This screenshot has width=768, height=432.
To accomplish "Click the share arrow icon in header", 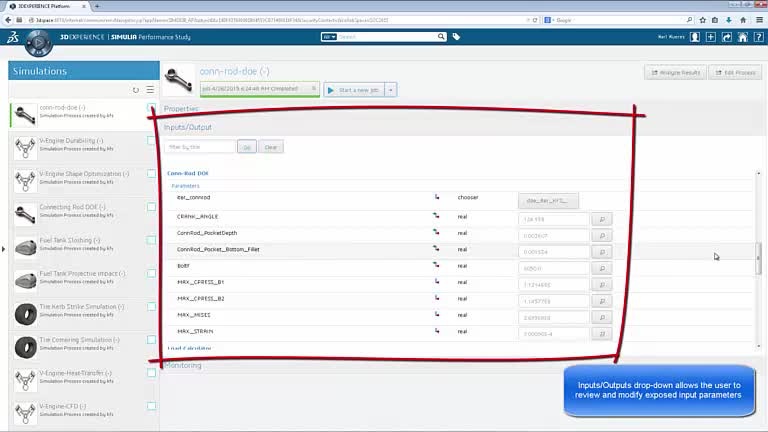I will 727,37.
